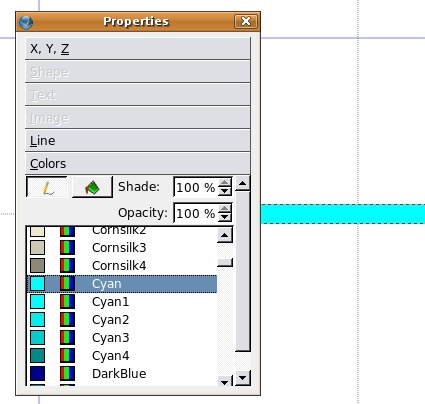Pick the Cornsilk3 color entry
Viewport: 425px width, 404px height.
[122, 247]
